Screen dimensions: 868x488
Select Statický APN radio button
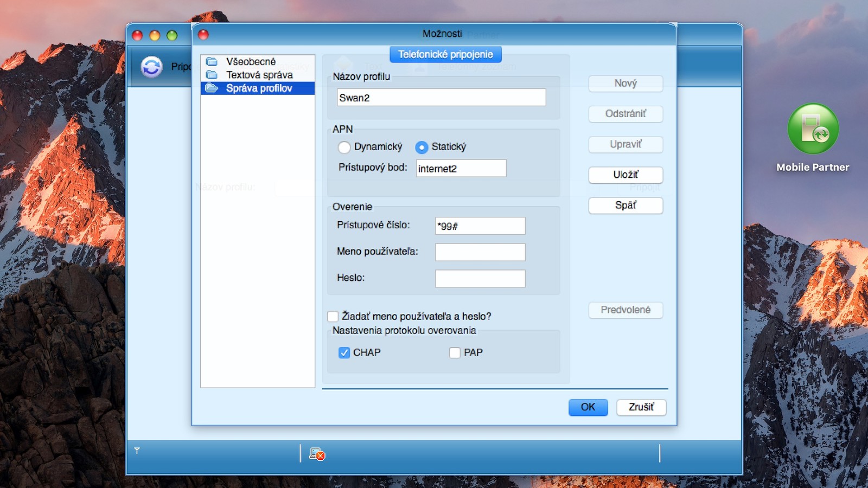[422, 147]
